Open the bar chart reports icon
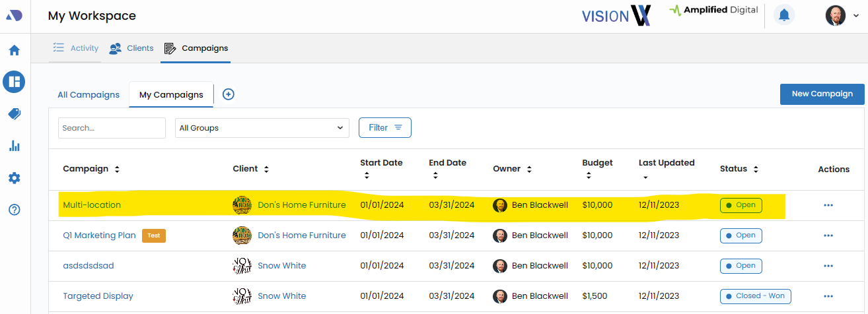This screenshot has width=868, height=314. tap(14, 146)
